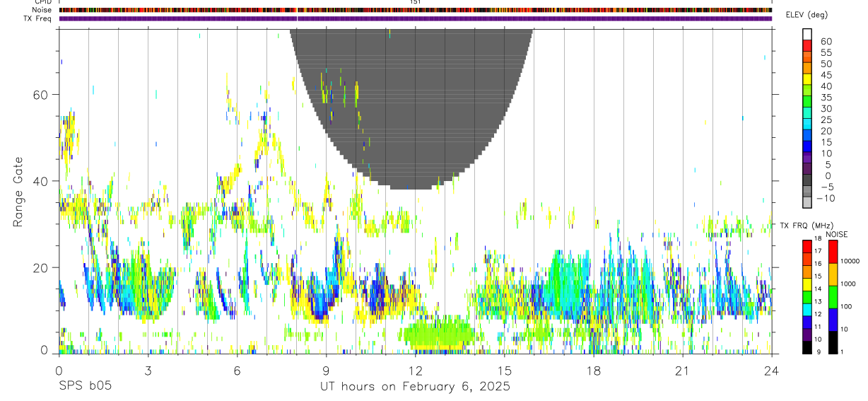Click the x-axis tick label '3'
This screenshot has width=868, height=401.
[148, 371]
